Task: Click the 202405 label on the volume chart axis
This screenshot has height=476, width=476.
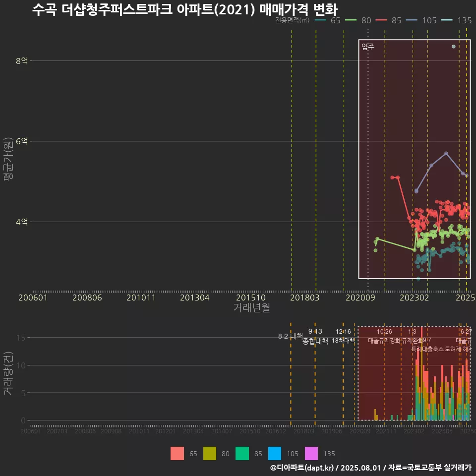Action: 442,431
